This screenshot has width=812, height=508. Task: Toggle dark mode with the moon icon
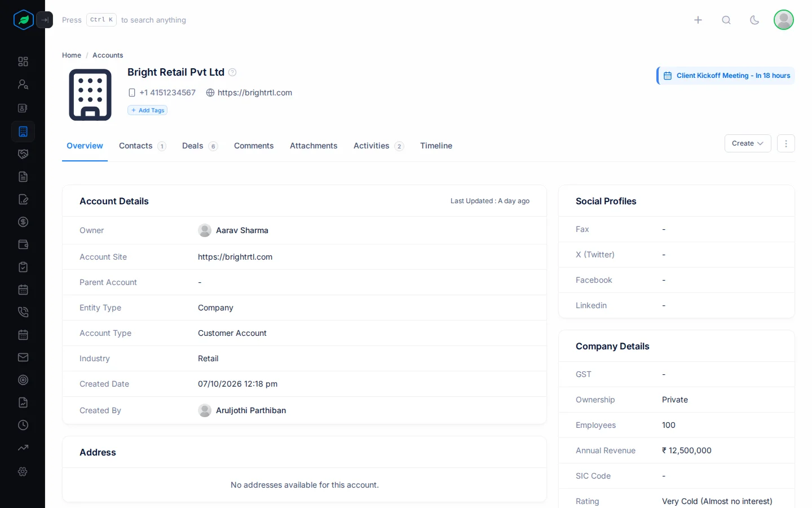(x=754, y=20)
